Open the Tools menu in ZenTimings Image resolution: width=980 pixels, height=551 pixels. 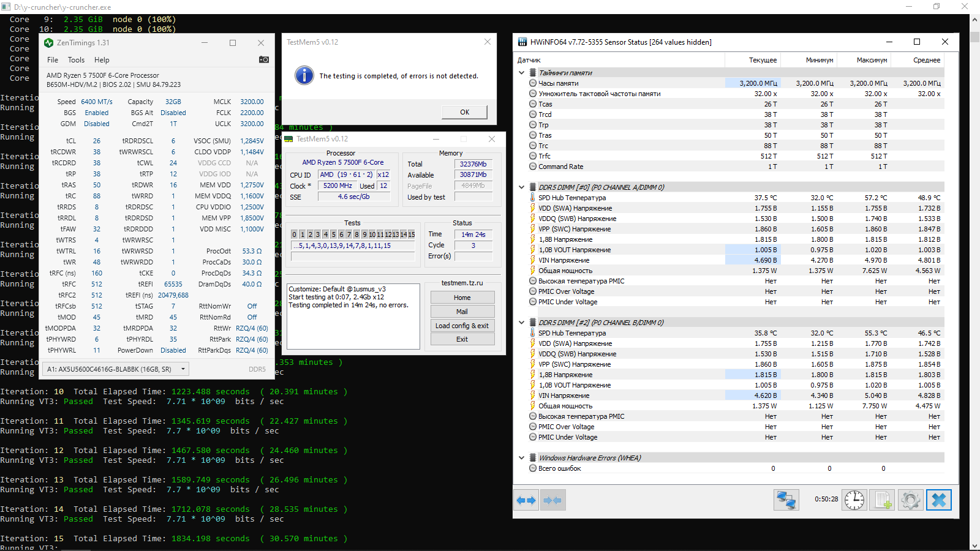pos(76,60)
